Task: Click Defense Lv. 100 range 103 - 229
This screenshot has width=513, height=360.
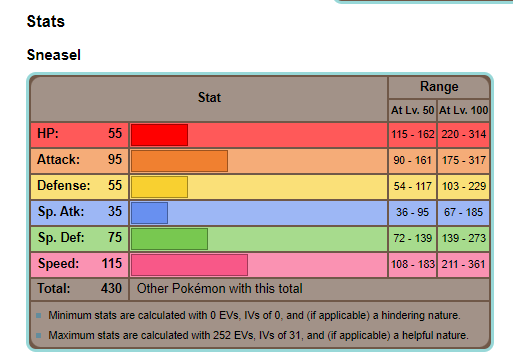Action: click(463, 187)
